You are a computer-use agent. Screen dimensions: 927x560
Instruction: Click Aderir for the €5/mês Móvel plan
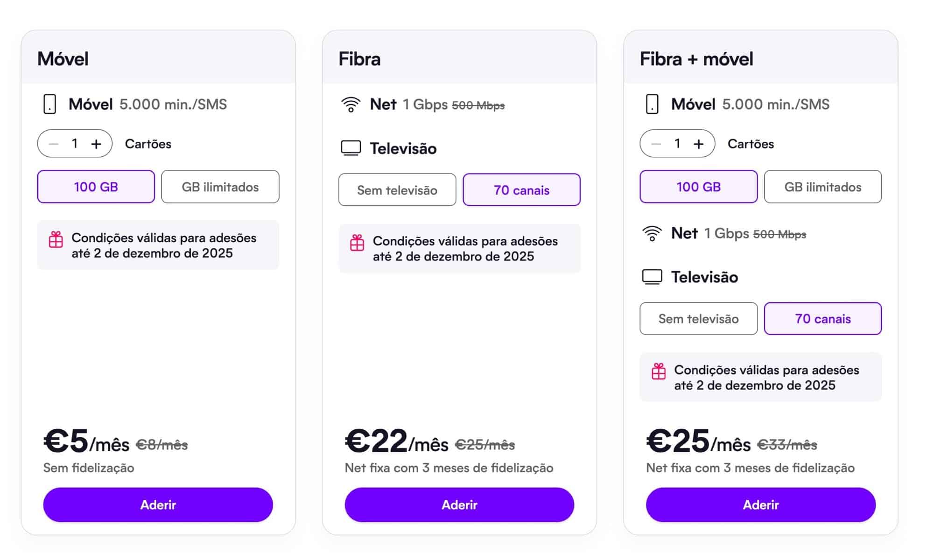pos(158,505)
